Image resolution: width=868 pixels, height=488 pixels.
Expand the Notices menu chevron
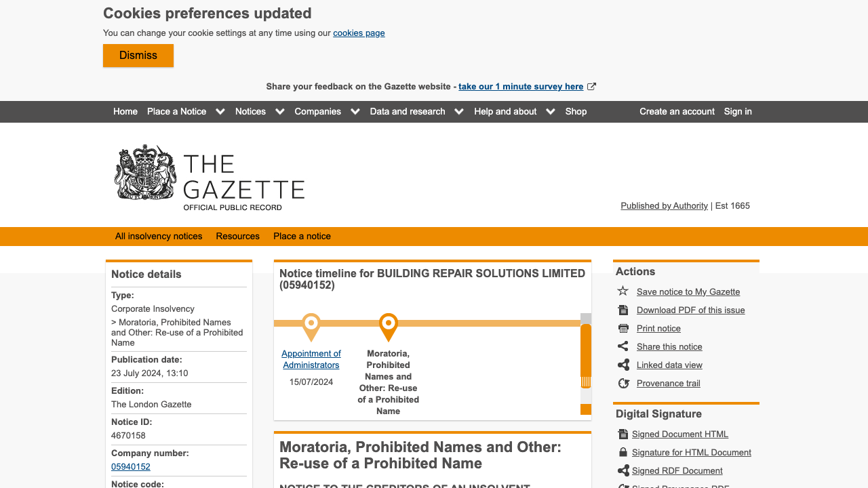(279, 112)
